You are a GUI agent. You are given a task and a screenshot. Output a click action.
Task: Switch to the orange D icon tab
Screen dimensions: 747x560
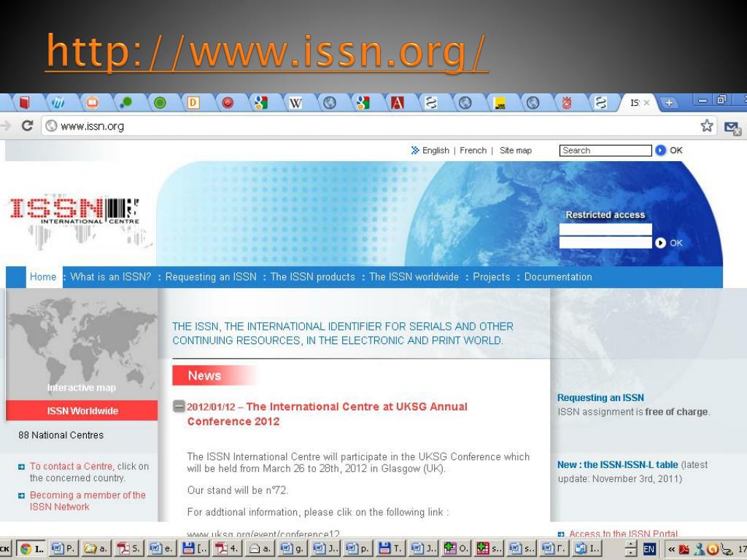pyautogui.click(x=193, y=102)
